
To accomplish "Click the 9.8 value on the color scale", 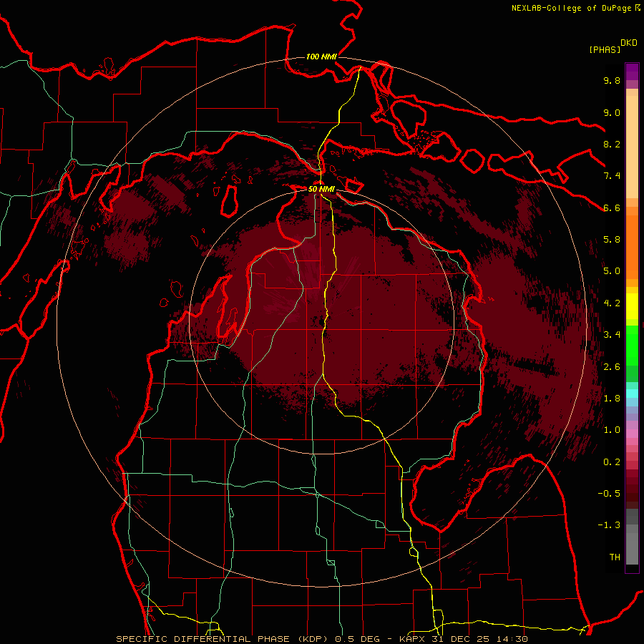I will [x=612, y=81].
